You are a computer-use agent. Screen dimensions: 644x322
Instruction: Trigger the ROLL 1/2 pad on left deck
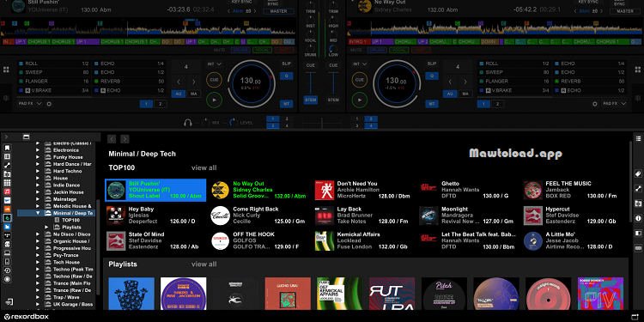(53, 64)
